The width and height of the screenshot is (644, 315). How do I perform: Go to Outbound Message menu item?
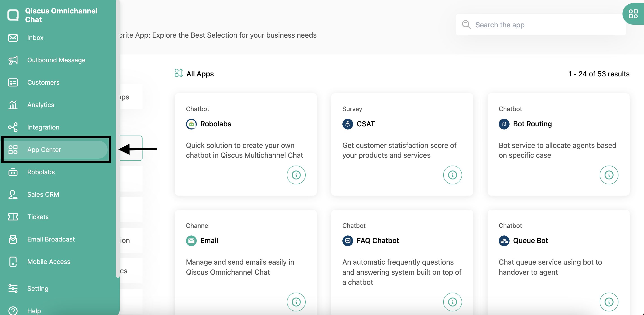click(x=56, y=60)
